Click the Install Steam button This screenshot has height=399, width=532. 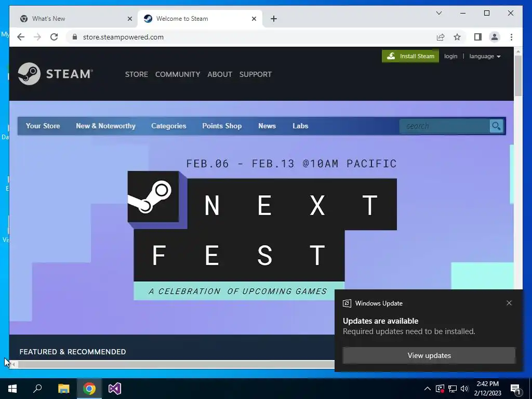(x=410, y=56)
